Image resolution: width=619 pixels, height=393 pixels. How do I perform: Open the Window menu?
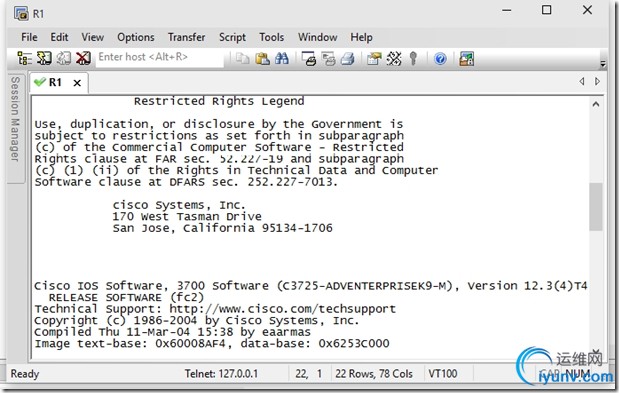coord(317,37)
